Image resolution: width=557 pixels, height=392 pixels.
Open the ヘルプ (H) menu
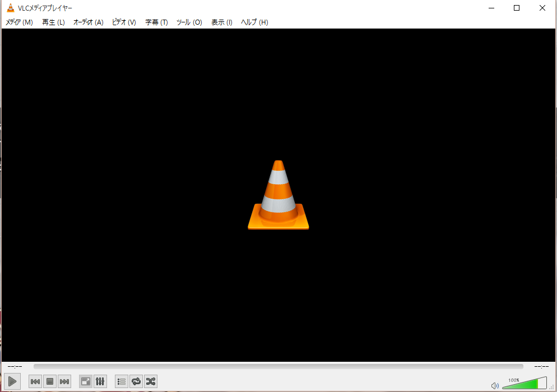254,22
